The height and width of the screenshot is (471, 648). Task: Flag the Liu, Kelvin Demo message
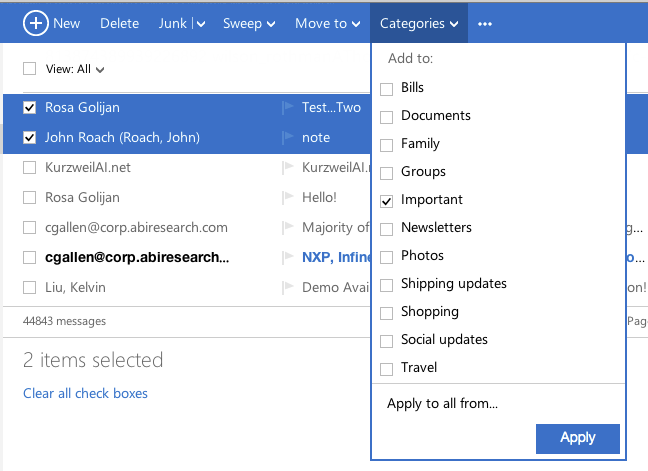click(288, 288)
